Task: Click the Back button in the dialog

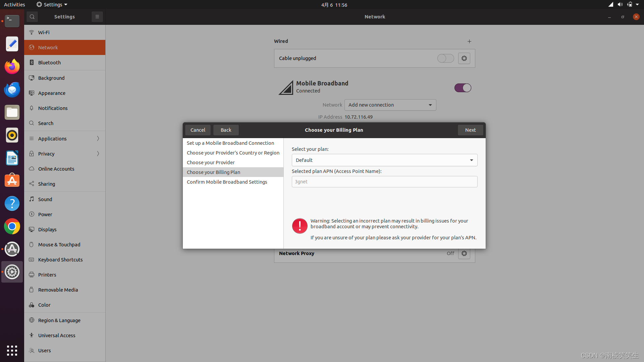Action: (226, 130)
